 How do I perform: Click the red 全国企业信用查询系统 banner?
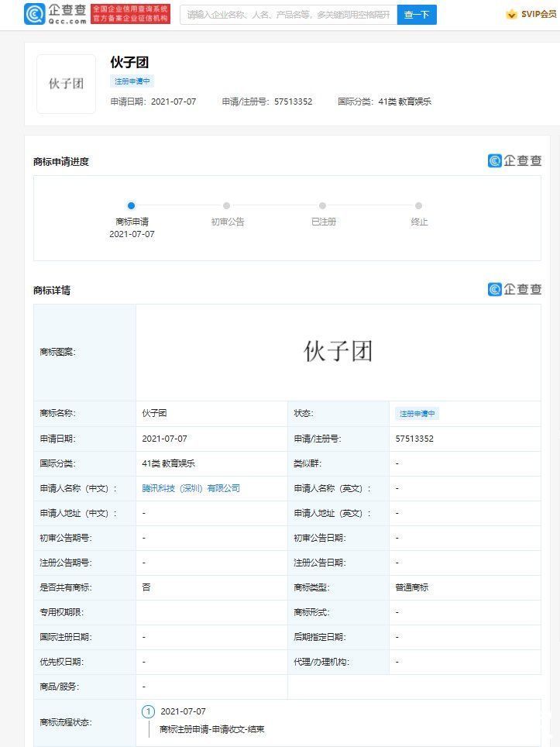tap(130, 14)
